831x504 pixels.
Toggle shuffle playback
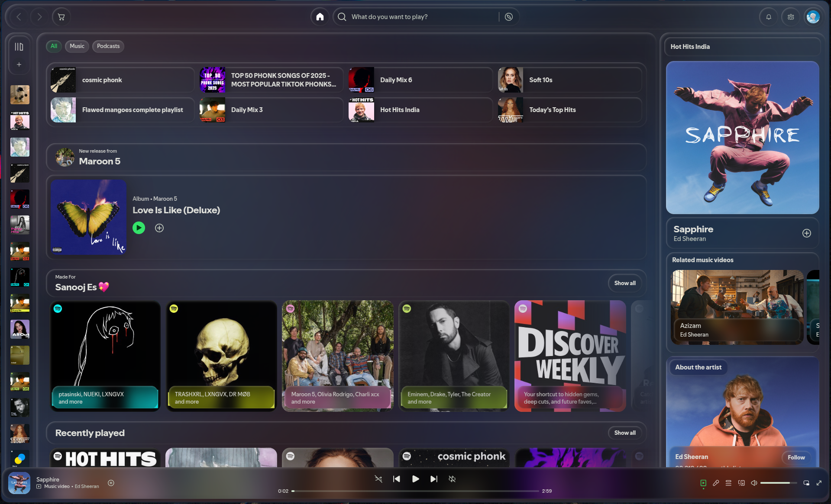click(378, 479)
